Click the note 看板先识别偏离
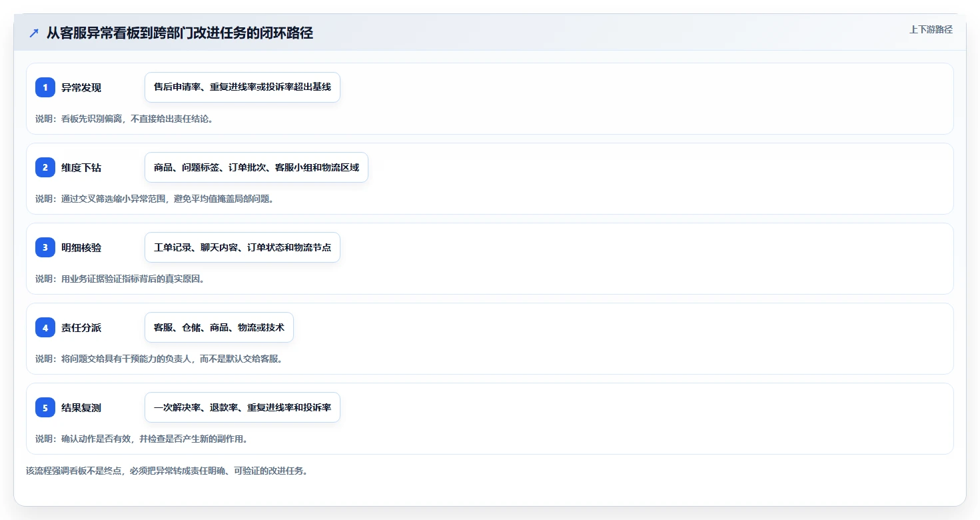Screen dimensions: 980x520 pyautogui.click(x=124, y=119)
